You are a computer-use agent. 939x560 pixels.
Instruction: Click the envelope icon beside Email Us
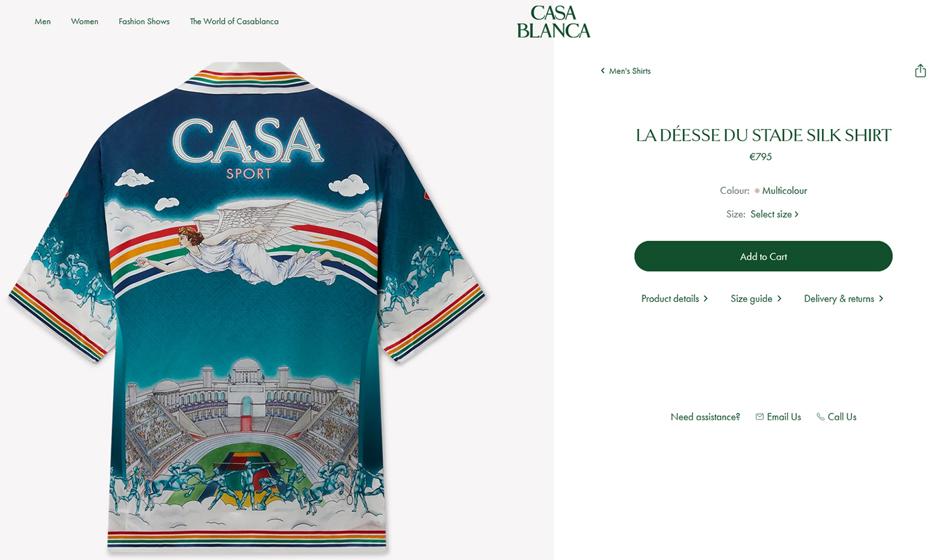[x=759, y=417]
